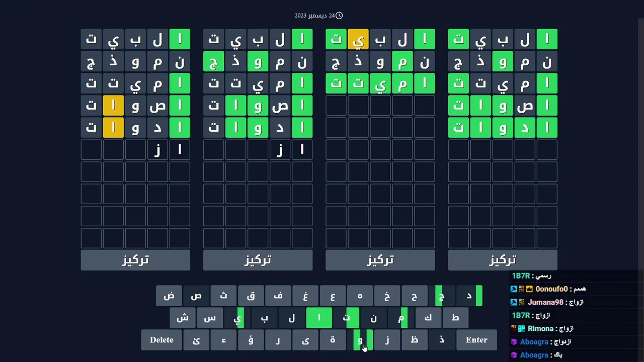This screenshot has width=644, height=362.
Task: Tap the green ا key on the keyboard
Action: (x=318, y=318)
